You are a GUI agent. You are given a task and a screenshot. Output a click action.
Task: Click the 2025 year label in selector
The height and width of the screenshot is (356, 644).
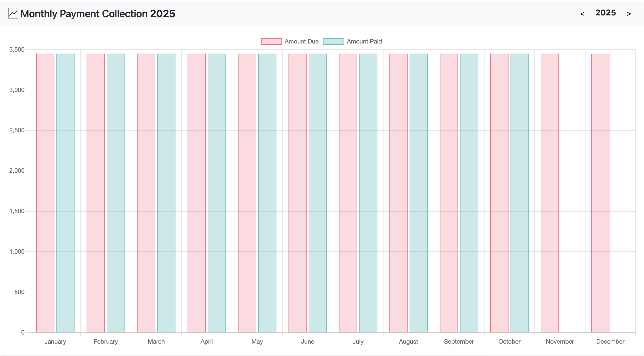tap(606, 13)
